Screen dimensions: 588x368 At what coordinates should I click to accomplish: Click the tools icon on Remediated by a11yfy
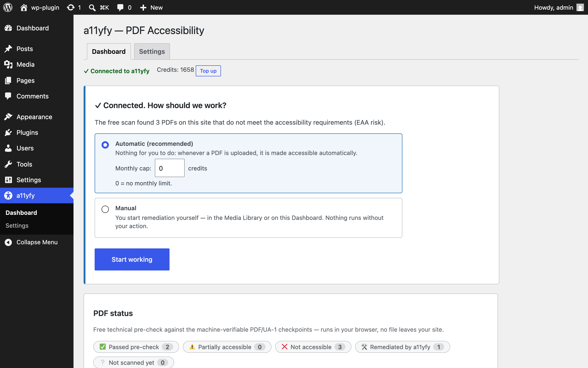(364, 347)
